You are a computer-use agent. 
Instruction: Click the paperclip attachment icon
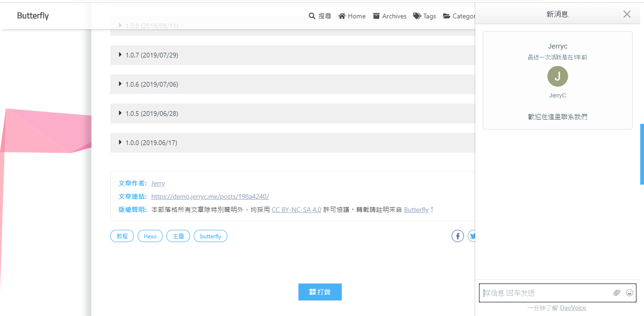pos(617,293)
